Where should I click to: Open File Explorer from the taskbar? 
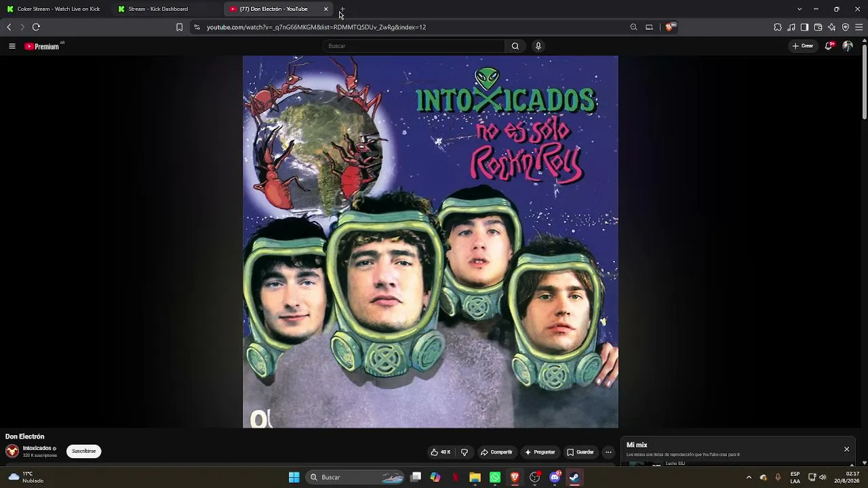pos(475,477)
